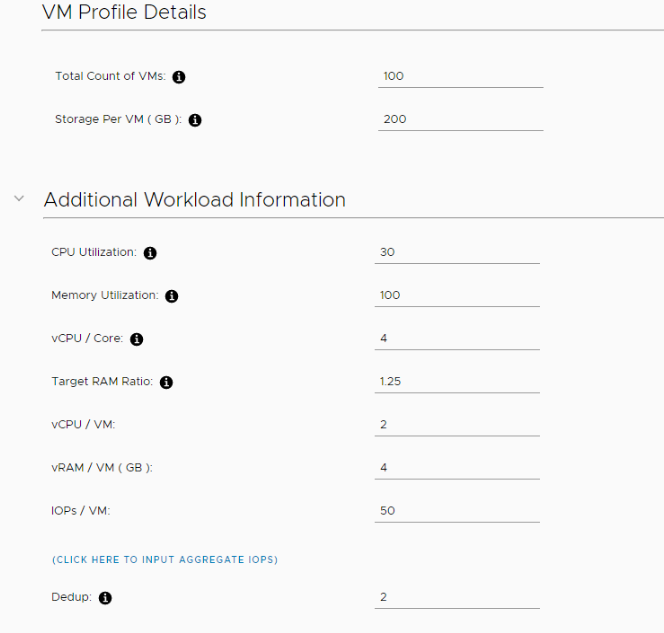Click the CPU Utilization value field
Screen dimensions: 664x633
457,253
